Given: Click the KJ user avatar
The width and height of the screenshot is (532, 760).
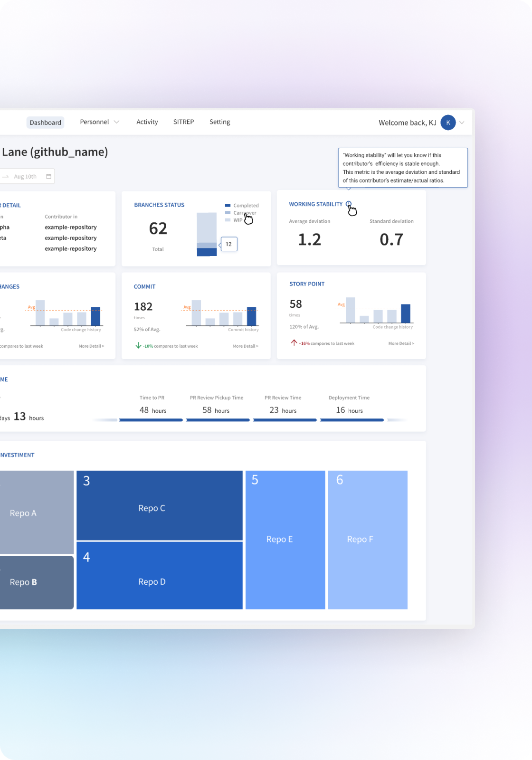Looking at the screenshot, I should (448, 123).
